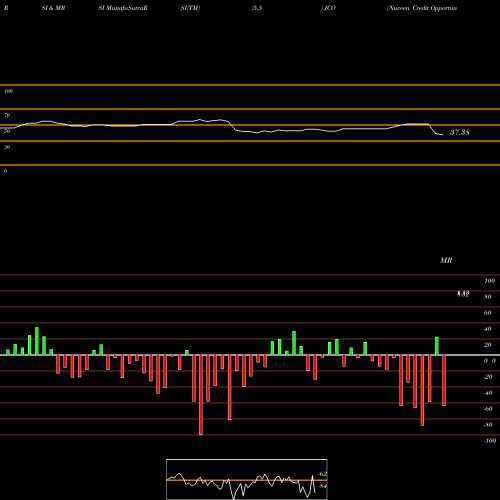Click the '80' label on MR axis
The height and width of the screenshot is (500, 500).
[x=488, y=297]
